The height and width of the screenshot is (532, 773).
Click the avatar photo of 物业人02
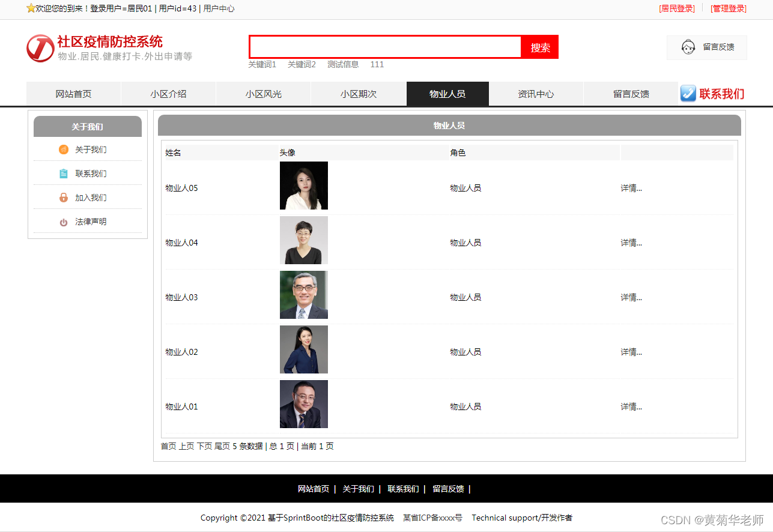pos(304,349)
